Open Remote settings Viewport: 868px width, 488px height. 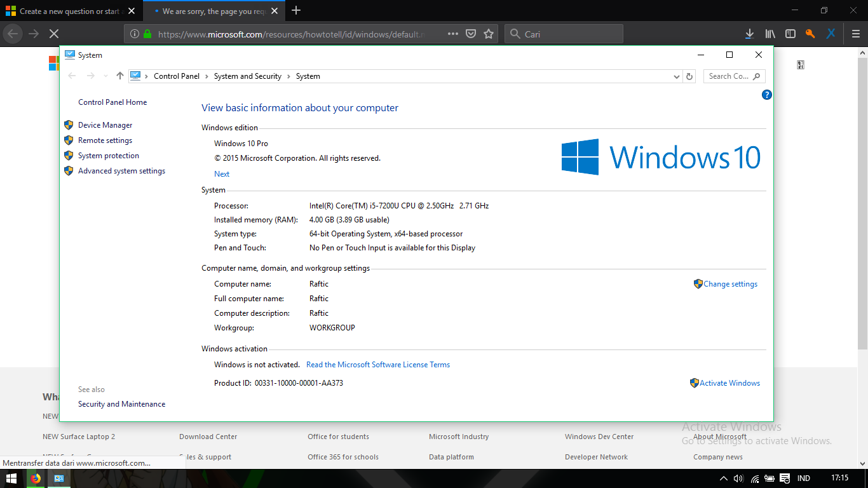105,140
